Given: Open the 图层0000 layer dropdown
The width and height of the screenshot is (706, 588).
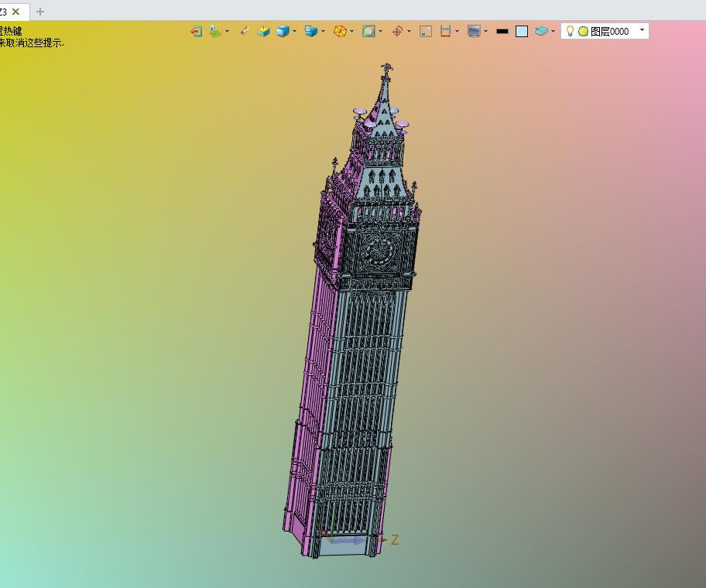Looking at the screenshot, I should click(x=642, y=30).
